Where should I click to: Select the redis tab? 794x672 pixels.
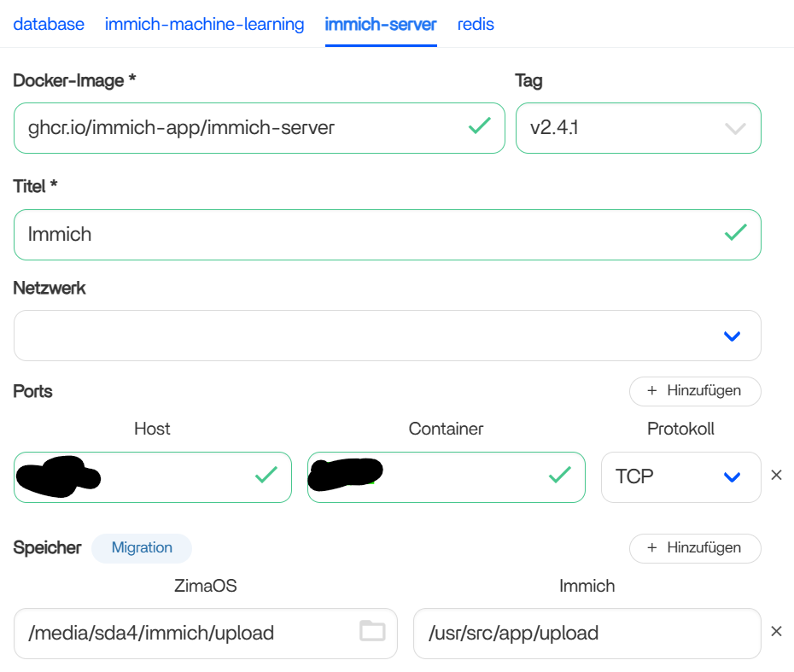(476, 24)
